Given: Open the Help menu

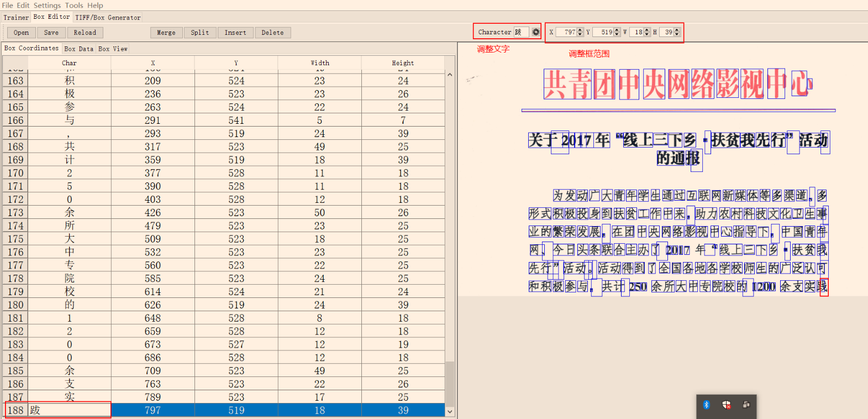Looking at the screenshot, I should [x=95, y=5].
